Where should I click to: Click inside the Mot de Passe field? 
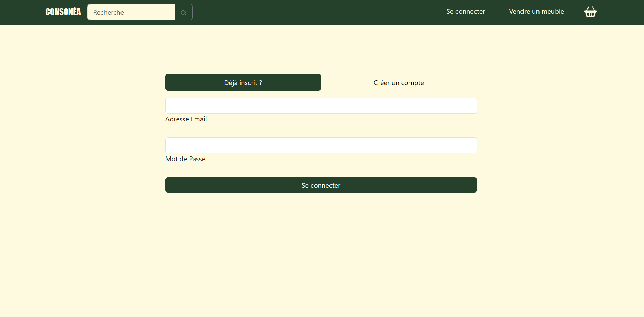pyautogui.click(x=321, y=145)
